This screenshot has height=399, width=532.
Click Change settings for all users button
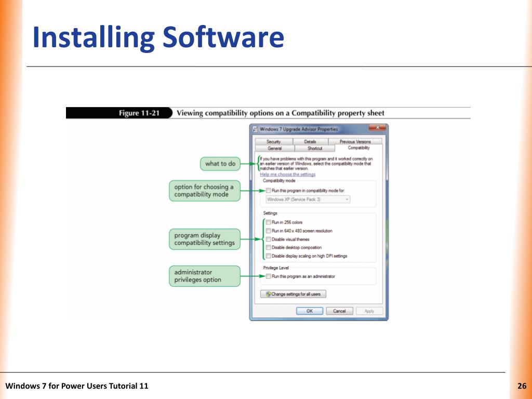(293, 294)
